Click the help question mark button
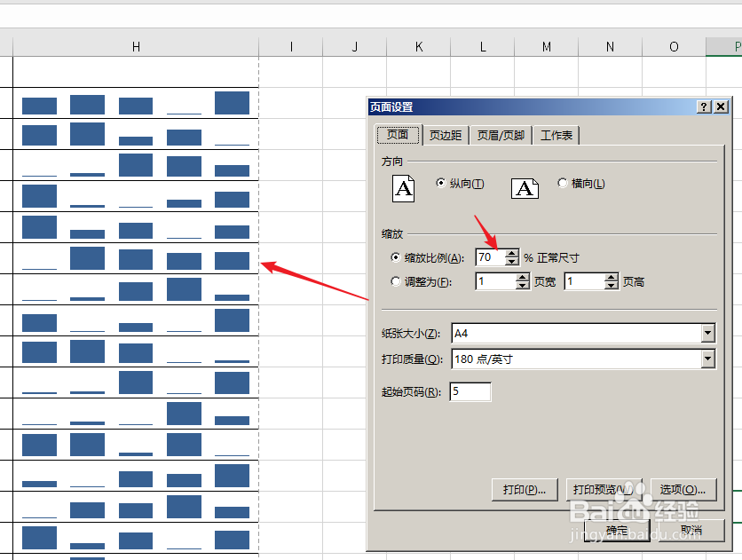Screen dimensions: 742x560 tap(704, 106)
